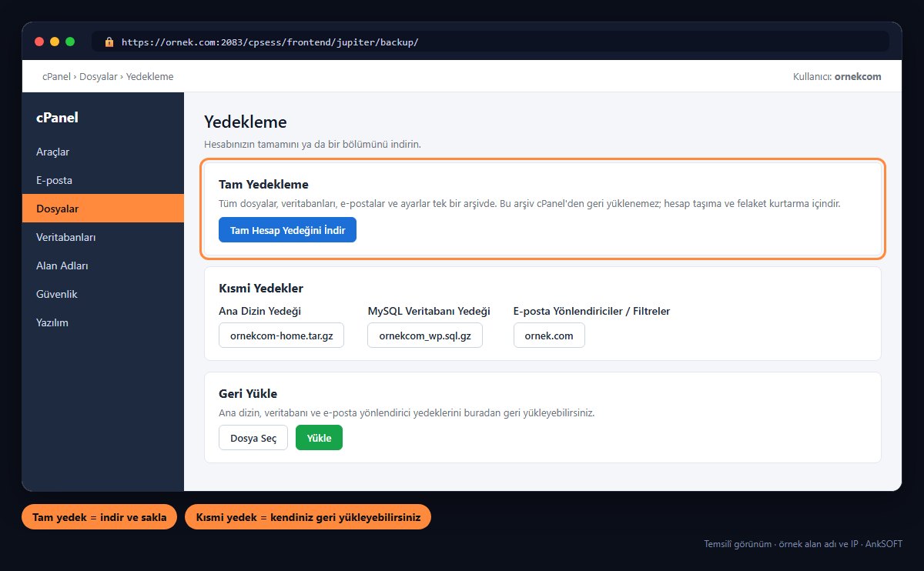Viewport: 924px width, 571px height.
Task: Download ornekcom_wp.sql.gz database backup
Action: click(425, 336)
